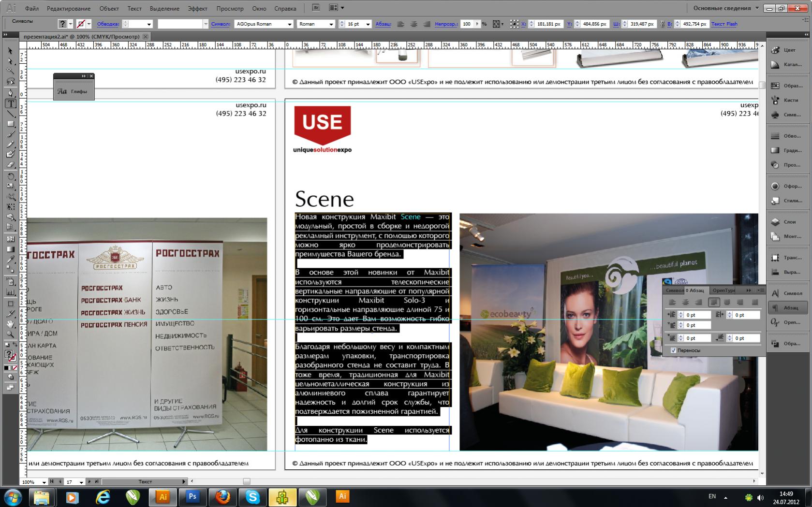
Task: Toggle justify with last line right
Action: 740,303
